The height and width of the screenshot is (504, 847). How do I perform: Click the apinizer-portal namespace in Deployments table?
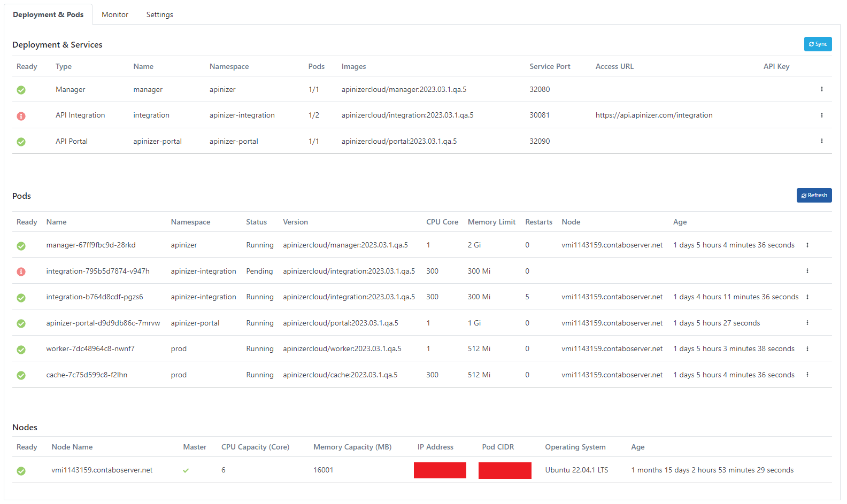point(234,142)
